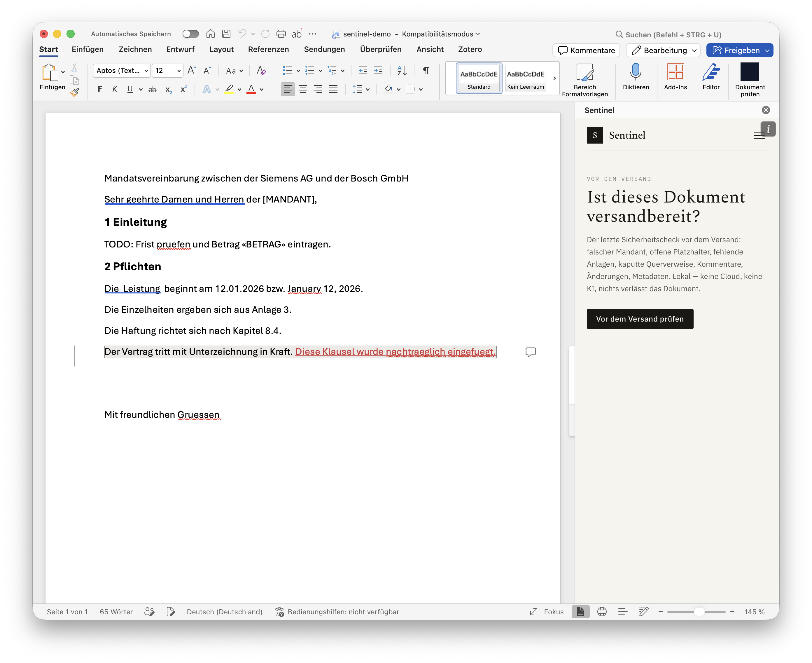Toggle strikethrough formatting
Viewport: 812px width, 663px height.
(152, 89)
